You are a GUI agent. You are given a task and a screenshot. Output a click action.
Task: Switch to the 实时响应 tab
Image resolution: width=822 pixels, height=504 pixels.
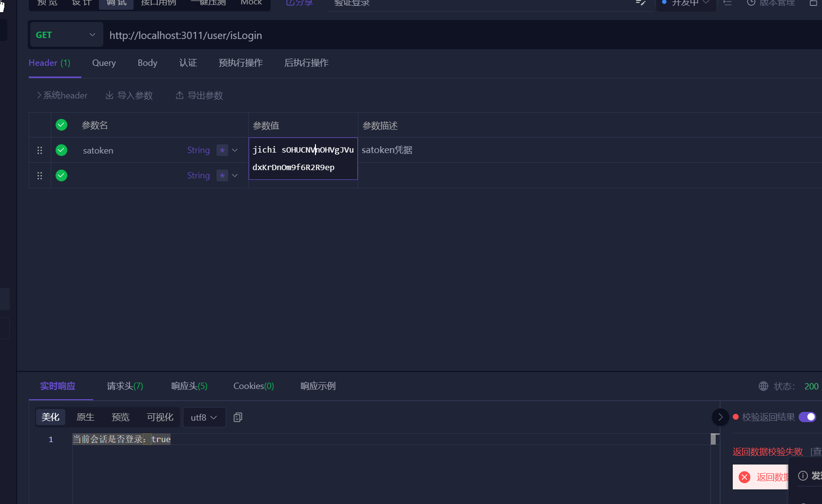(58, 386)
